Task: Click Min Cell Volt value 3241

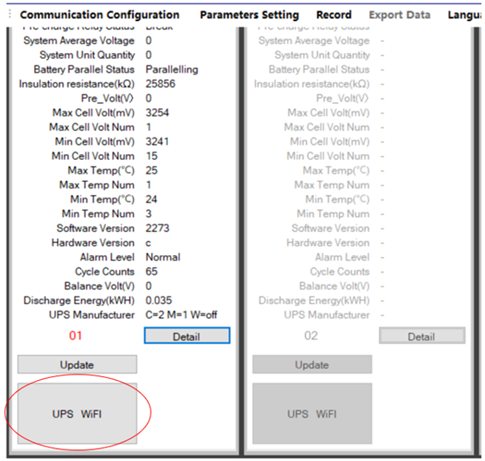Action: [x=157, y=142]
